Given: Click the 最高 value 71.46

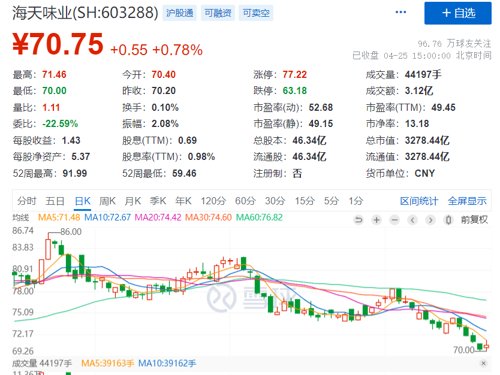Looking at the screenshot, I should tap(54, 74).
